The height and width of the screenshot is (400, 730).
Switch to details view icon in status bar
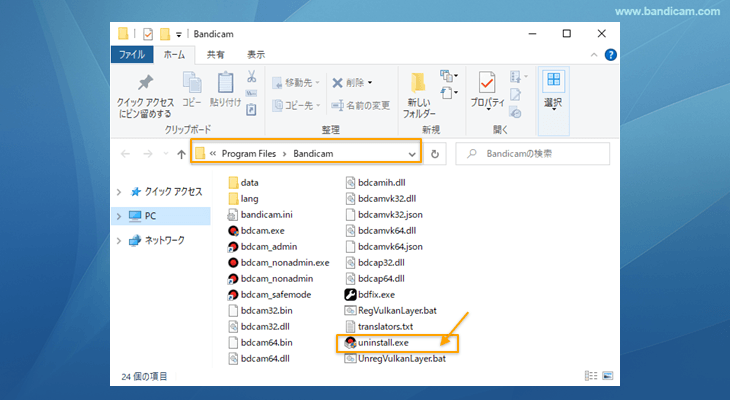click(x=591, y=375)
